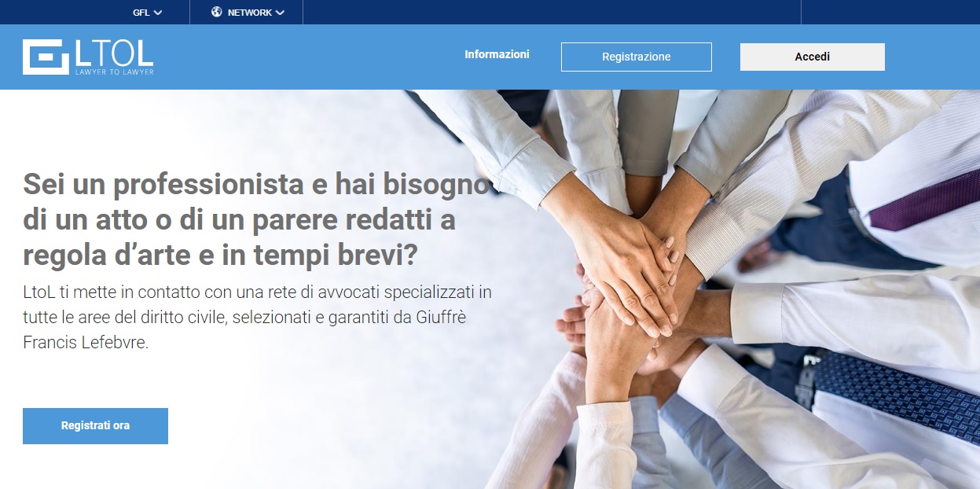Click the Accedi login button
This screenshot has width=980, height=489.
point(813,57)
